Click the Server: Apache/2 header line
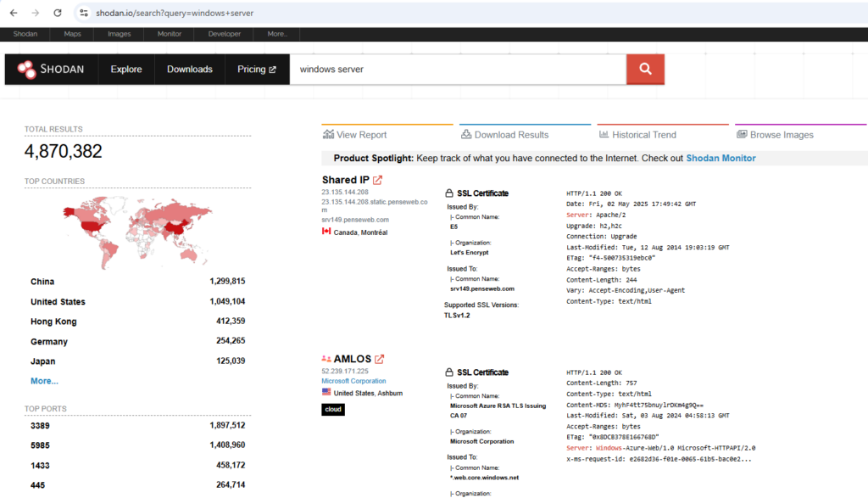868x498 pixels. pos(596,215)
